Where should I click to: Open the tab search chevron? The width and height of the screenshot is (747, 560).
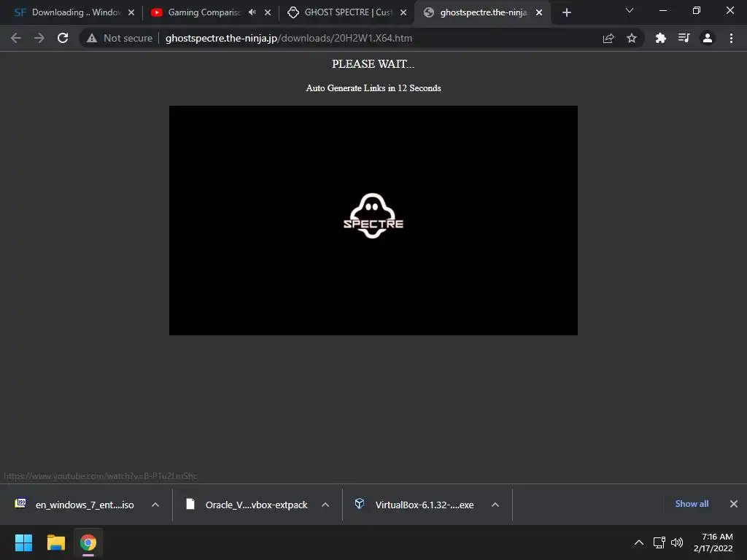[630, 10]
